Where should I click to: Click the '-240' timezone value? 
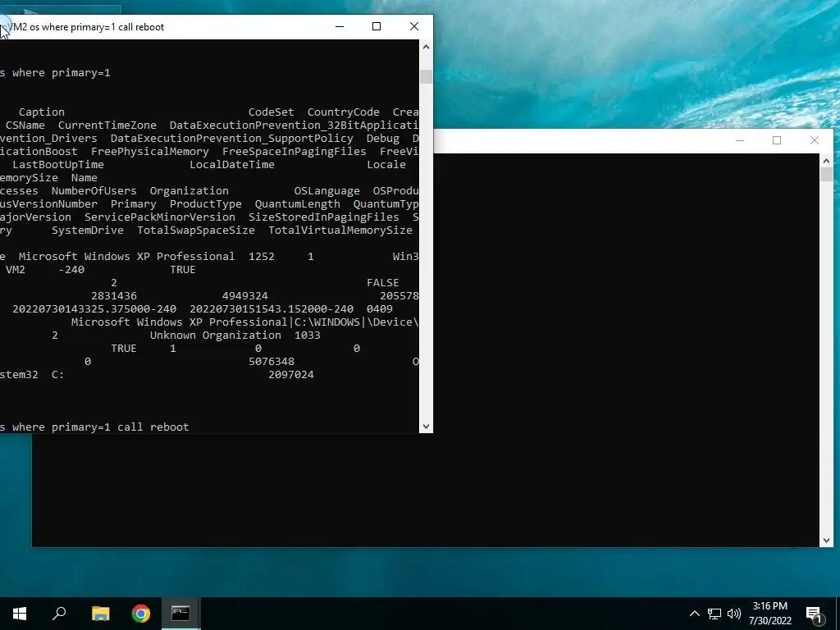click(71, 269)
